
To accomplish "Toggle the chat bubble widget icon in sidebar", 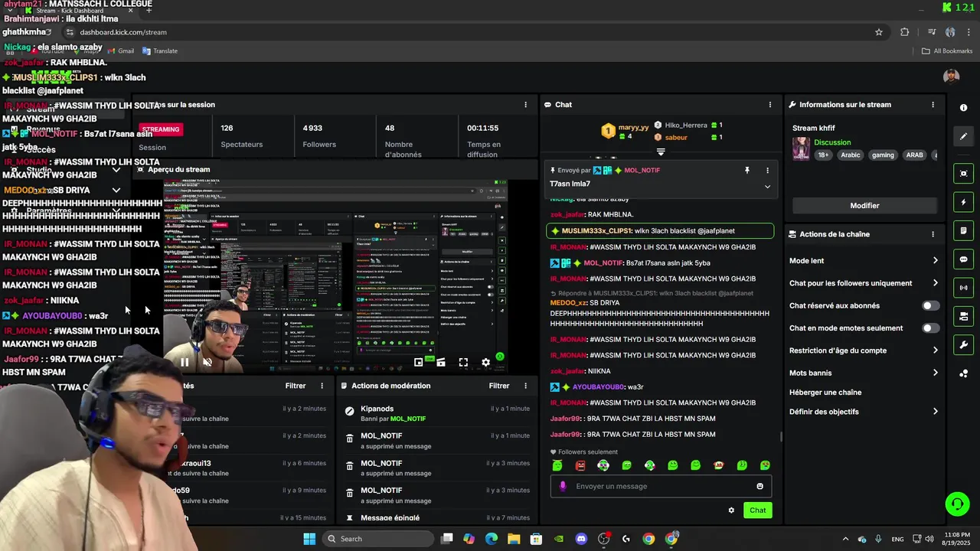I will [964, 259].
